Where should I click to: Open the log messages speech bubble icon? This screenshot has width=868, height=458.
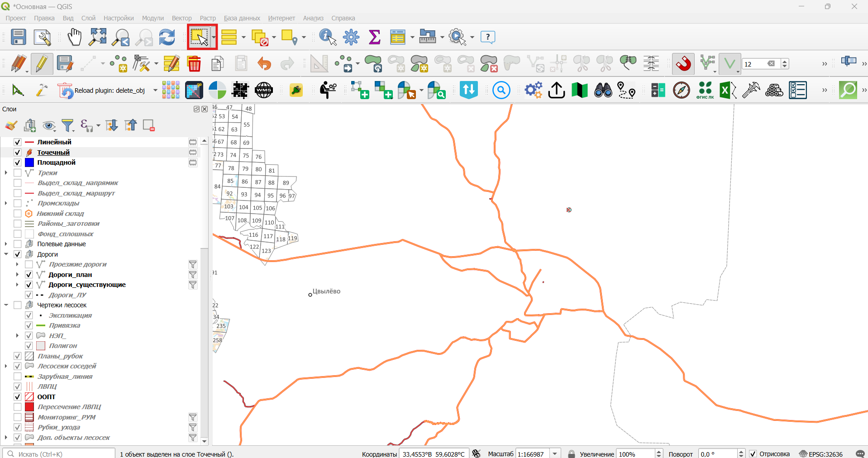[860, 454]
